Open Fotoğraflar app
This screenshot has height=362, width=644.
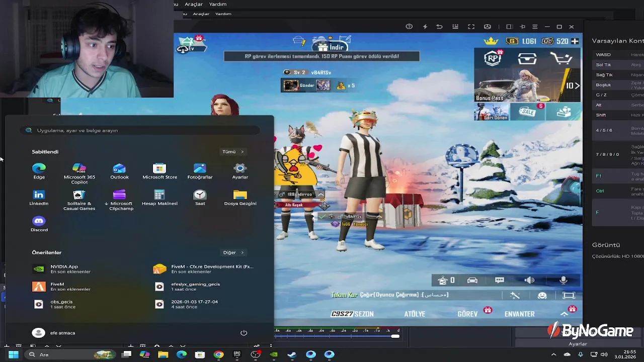click(200, 171)
